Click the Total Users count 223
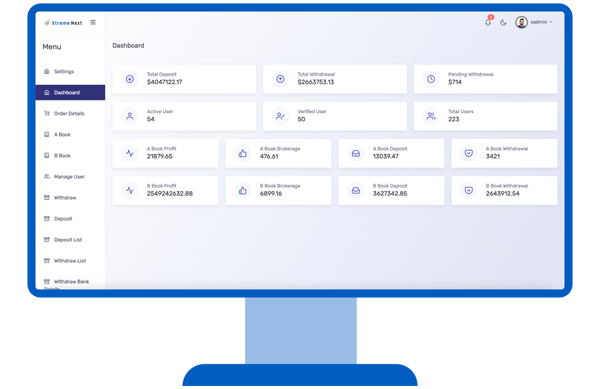 click(454, 119)
